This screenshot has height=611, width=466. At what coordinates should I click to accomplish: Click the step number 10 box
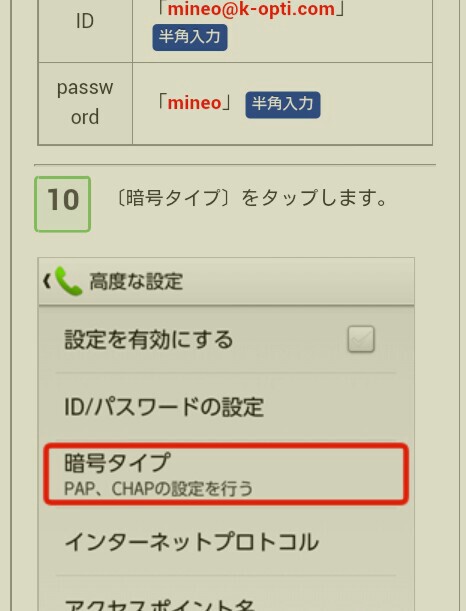tap(63, 204)
